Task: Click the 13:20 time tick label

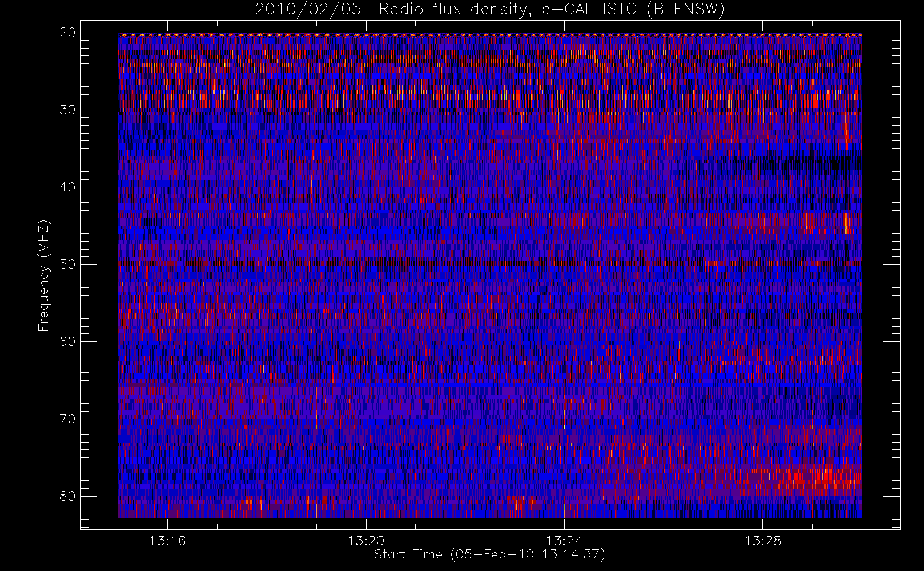Action: point(366,541)
